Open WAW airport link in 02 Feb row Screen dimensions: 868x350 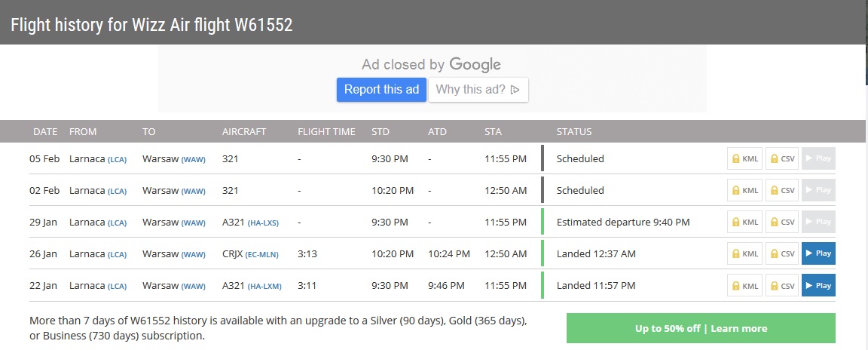click(x=193, y=191)
